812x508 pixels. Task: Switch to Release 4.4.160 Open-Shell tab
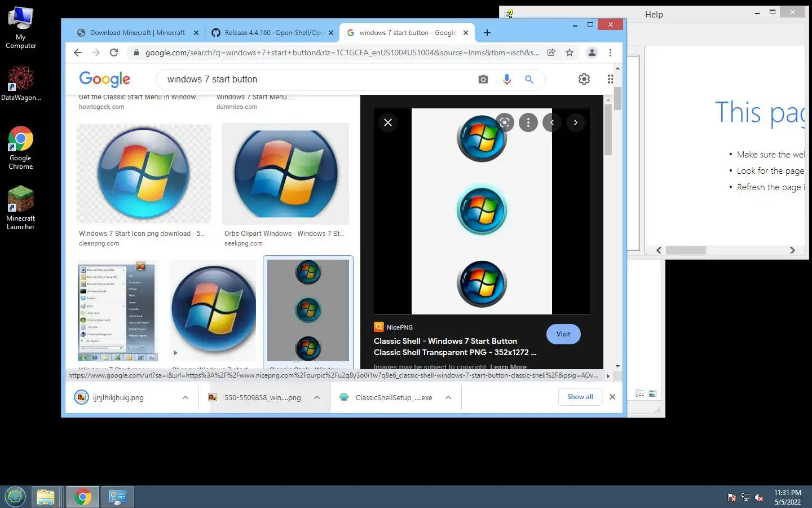pyautogui.click(x=273, y=33)
